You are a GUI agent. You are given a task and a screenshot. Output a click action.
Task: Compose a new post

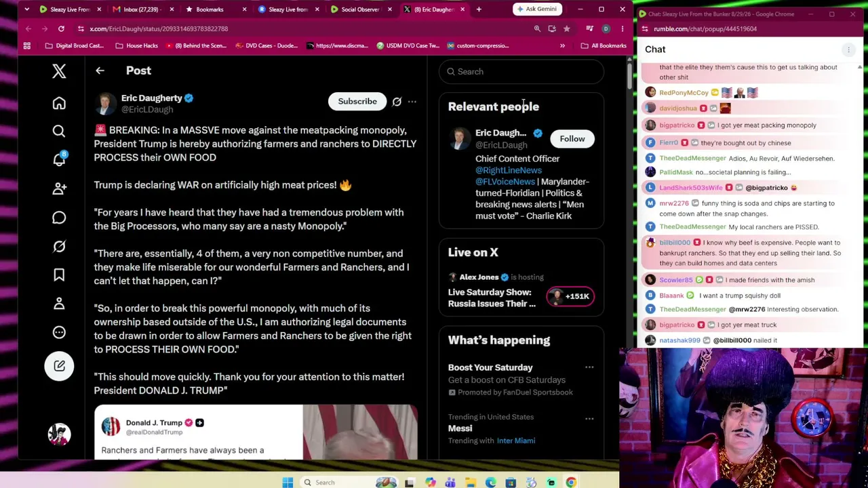click(x=59, y=366)
